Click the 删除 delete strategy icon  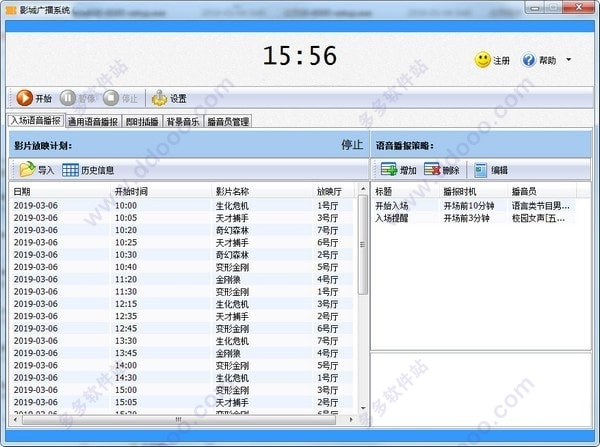pos(432,170)
